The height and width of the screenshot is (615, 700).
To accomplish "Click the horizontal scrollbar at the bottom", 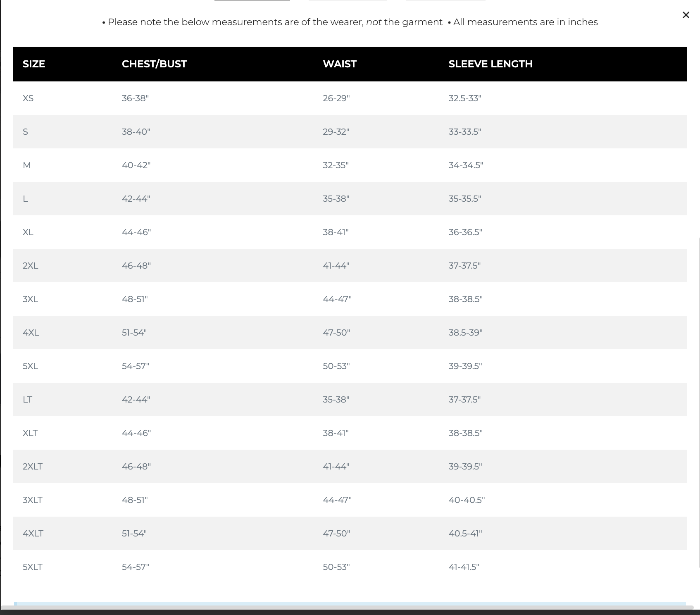I will [x=347, y=607].
